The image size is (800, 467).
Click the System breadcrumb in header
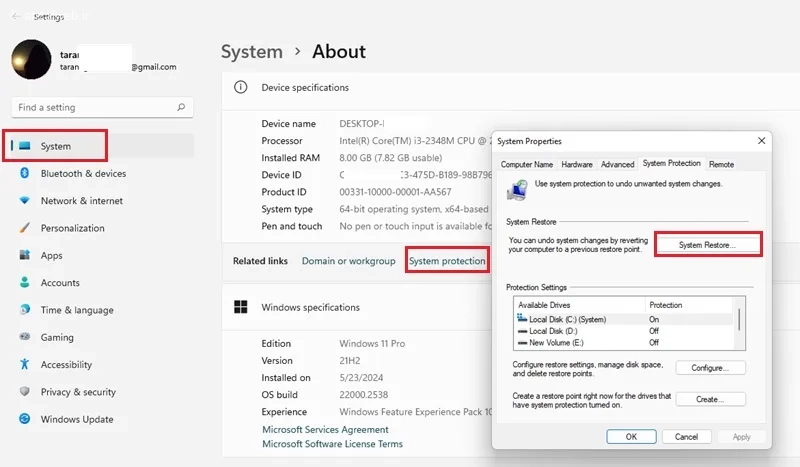point(252,52)
